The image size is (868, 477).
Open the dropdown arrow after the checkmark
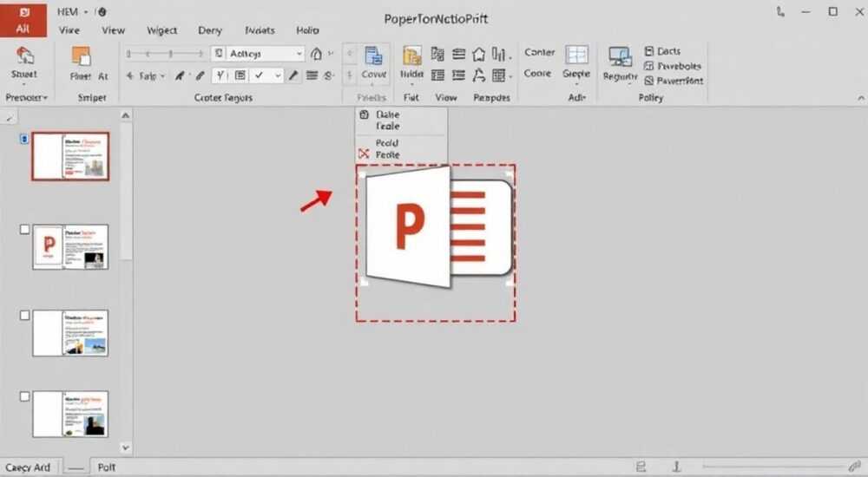(x=278, y=75)
